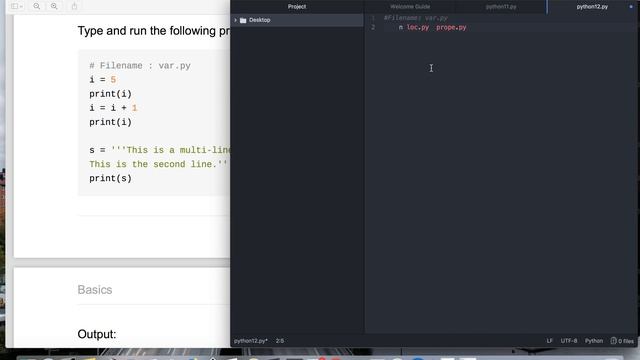Click the sidebar view toggle in Preview toolbar
Screen dimensions: 640x360
click(x=17, y=6)
